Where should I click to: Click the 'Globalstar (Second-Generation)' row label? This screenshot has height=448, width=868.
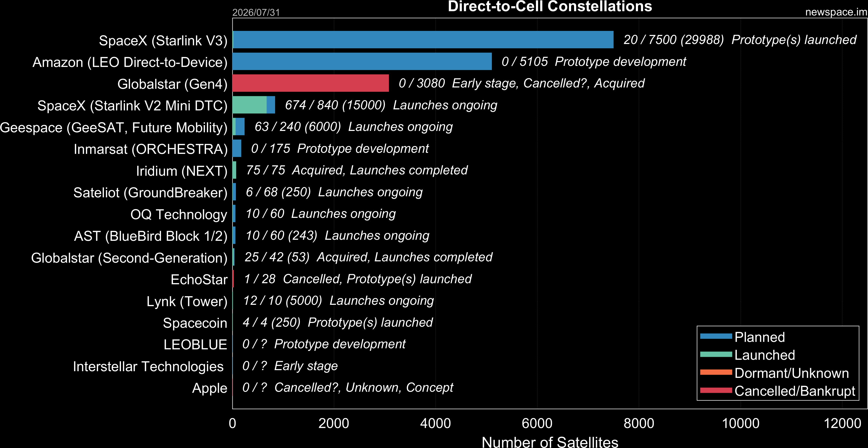click(130, 258)
